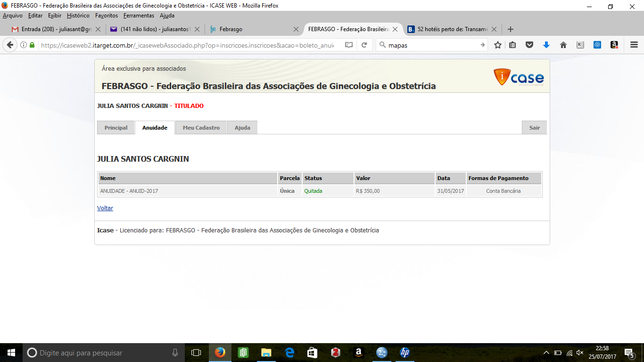
Task: Open a new browser tab
Action: point(510,29)
